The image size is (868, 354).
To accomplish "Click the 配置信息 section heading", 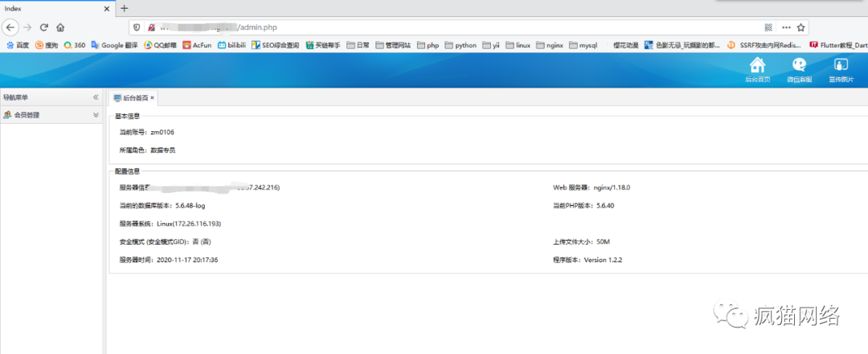I will (127, 171).
